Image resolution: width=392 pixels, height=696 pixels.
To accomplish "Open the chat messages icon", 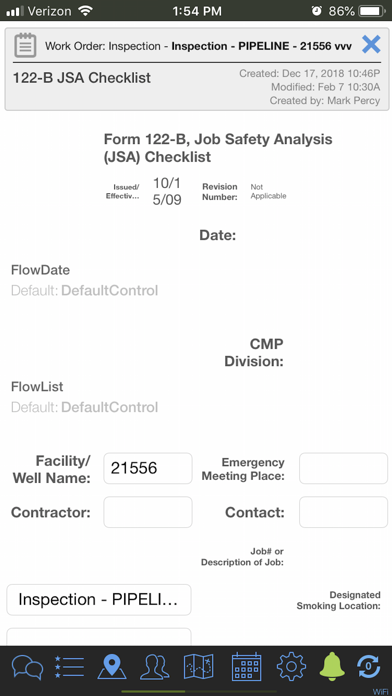I will click(28, 667).
